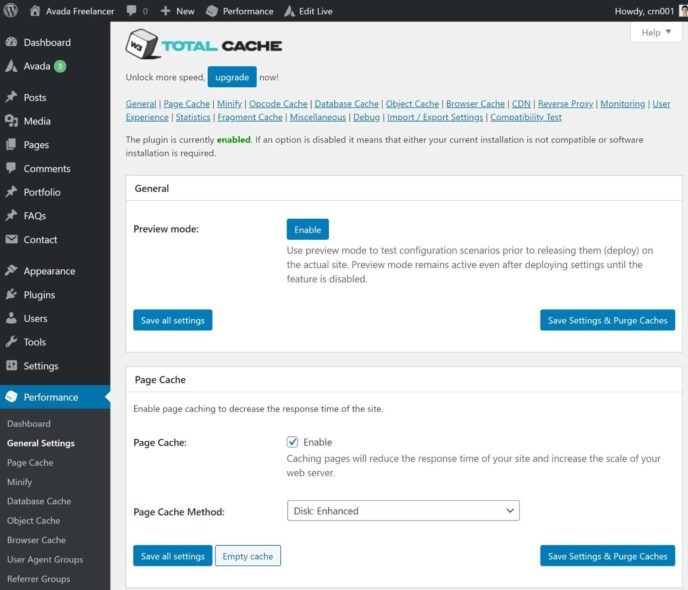688x590 pixels.
Task: Click the upgrade button
Action: coord(232,77)
